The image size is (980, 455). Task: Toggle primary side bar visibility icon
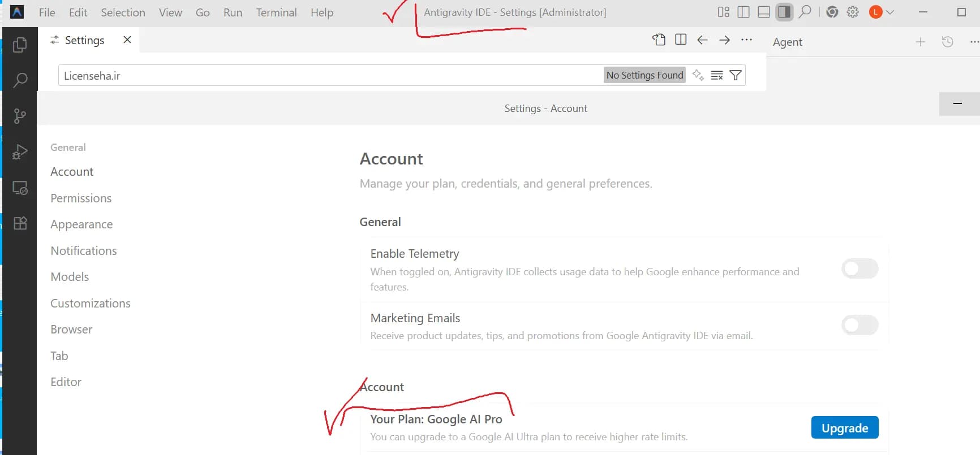(x=743, y=12)
